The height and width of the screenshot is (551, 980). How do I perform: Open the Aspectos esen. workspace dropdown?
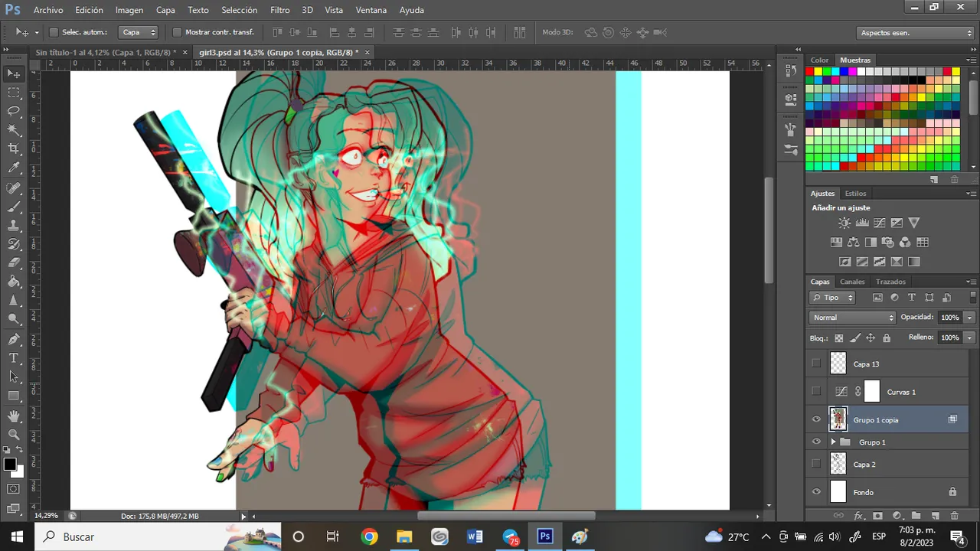(915, 32)
